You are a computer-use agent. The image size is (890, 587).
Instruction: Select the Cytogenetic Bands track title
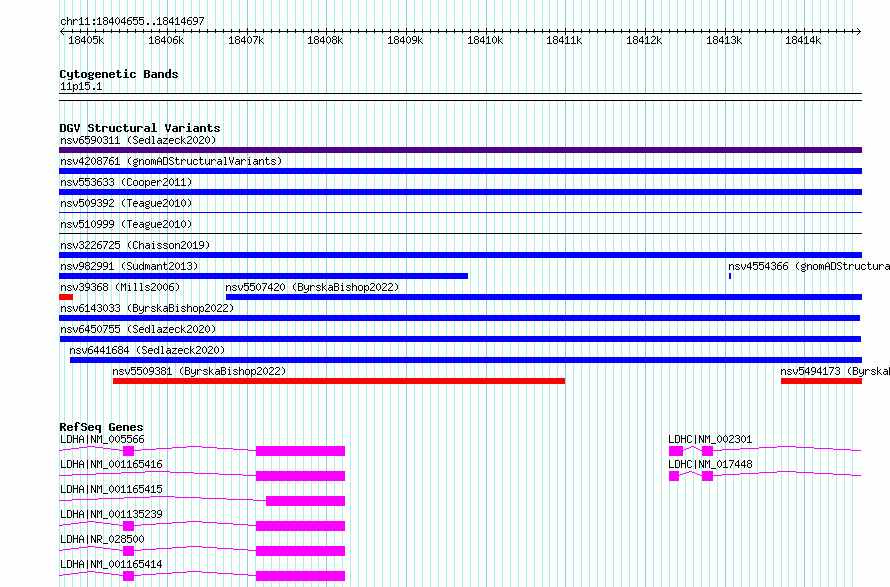tap(119, 74)
